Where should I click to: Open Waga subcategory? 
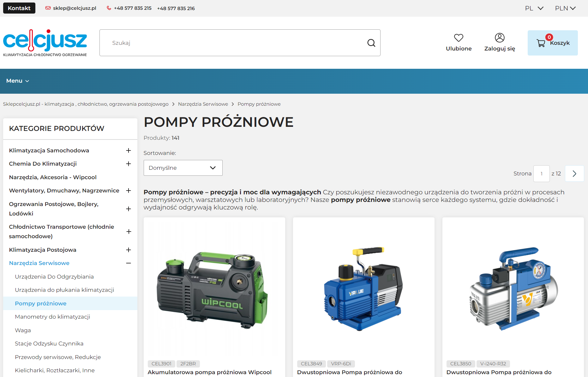coord(23,330)
